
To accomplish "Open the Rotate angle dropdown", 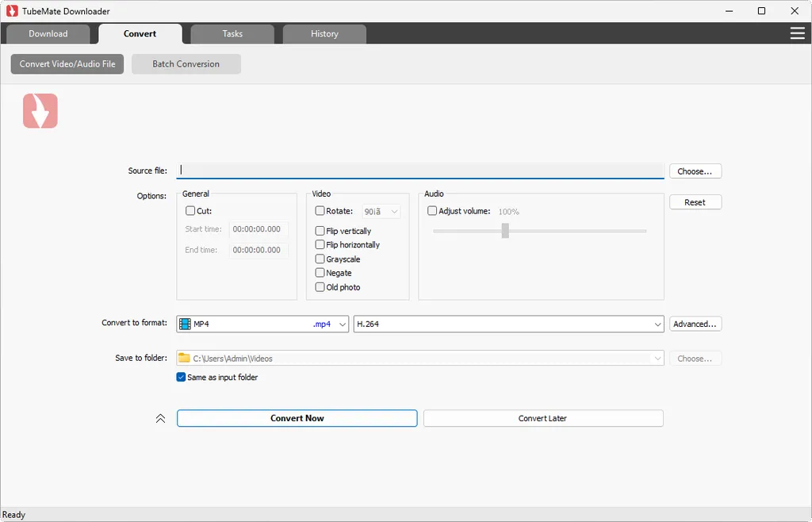I will pyautogui.click(x=381, y=211).
